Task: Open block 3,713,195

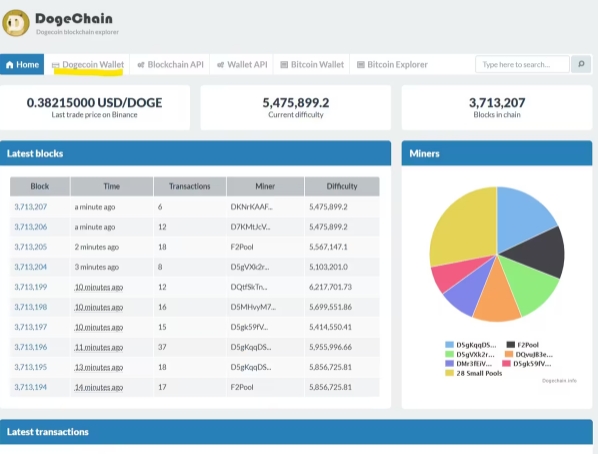Action: [x=31, y=367]
